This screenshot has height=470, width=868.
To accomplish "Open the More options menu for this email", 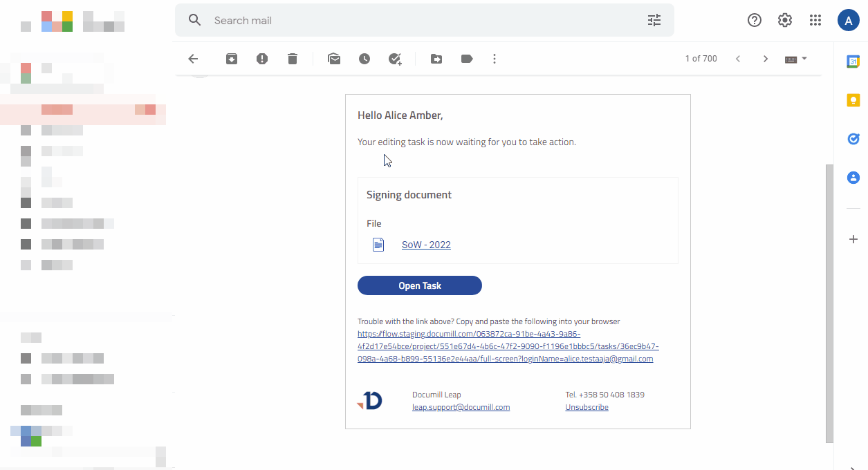I will tap(495, 59).
